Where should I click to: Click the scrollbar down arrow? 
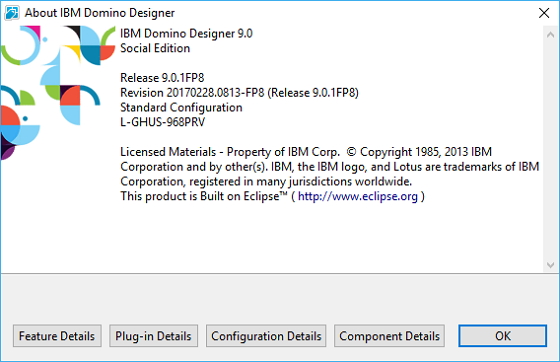coord(550,265)
